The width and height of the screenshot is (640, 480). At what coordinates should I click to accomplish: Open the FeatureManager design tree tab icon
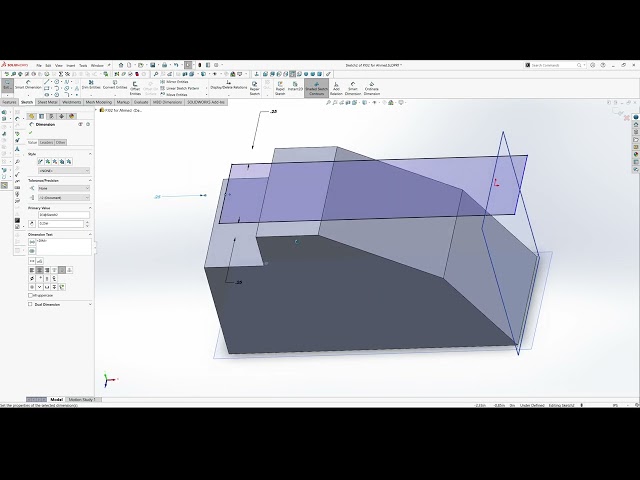pyautogui.click(x=32, y=116)
